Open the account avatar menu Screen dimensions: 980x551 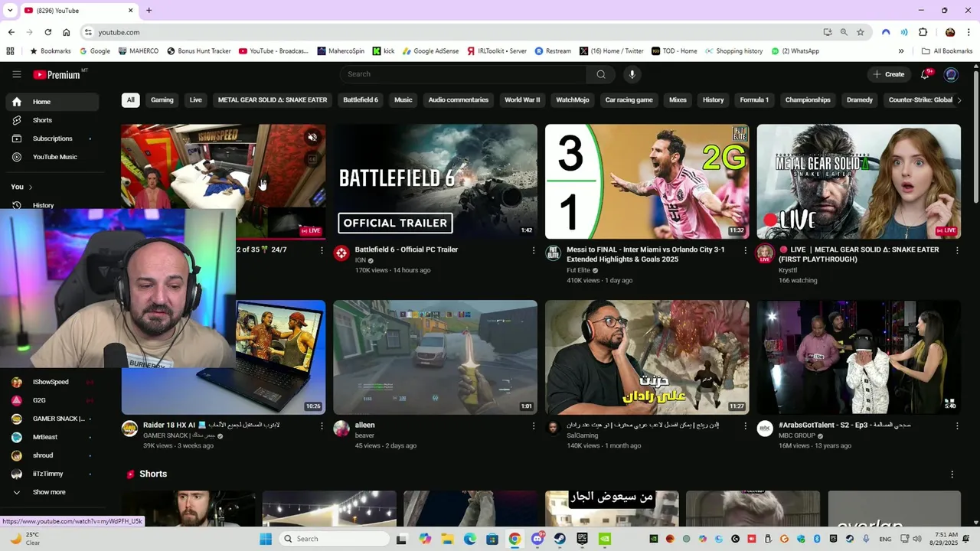(x=951, y=74)
